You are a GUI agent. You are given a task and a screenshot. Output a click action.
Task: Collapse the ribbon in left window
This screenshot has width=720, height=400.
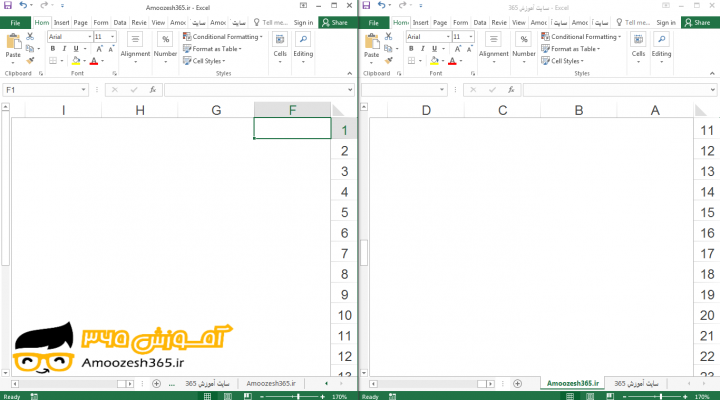click(x=350, y=73)
